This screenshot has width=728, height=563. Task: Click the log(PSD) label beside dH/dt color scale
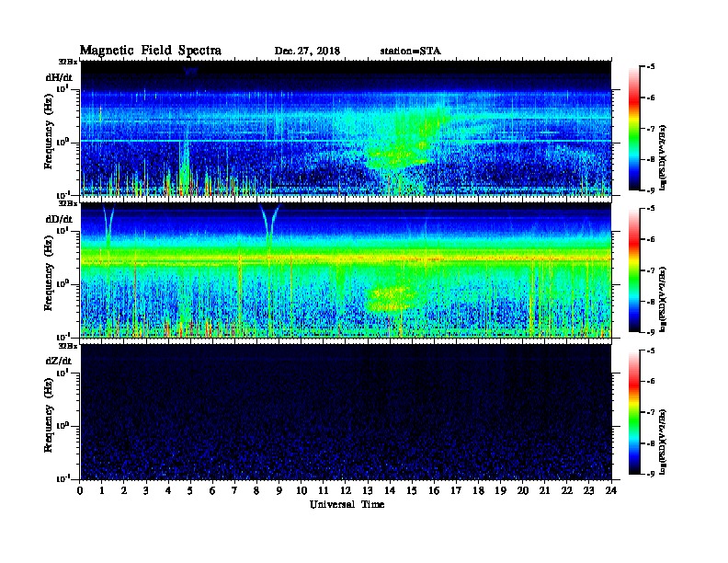[663, 157]
